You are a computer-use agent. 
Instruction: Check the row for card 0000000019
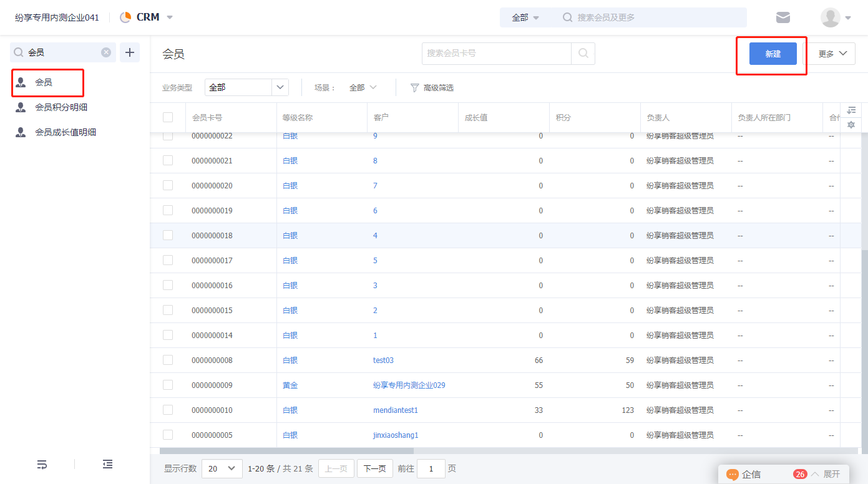pyautogui.click(x=168, y=210)
